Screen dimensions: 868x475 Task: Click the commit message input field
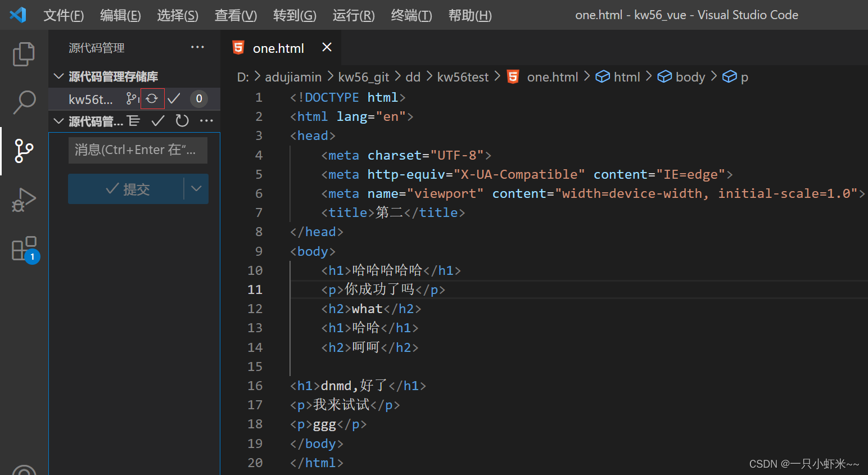[138, 150]
